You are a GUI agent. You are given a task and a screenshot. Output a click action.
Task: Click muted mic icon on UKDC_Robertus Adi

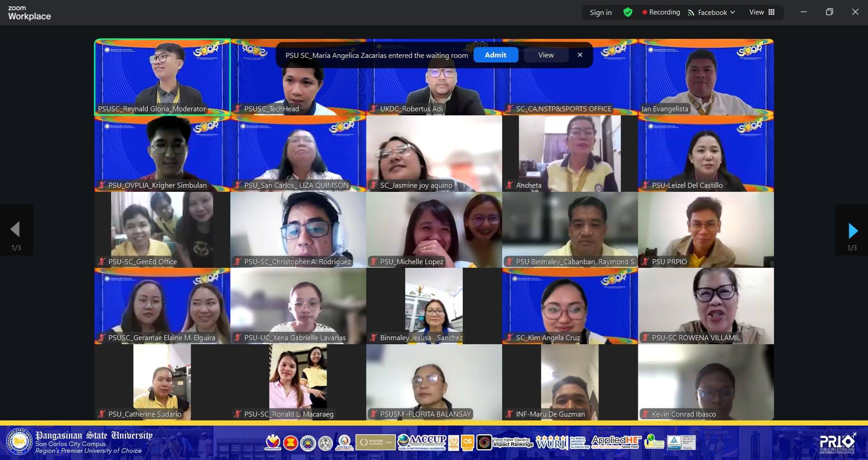point(374,109)
